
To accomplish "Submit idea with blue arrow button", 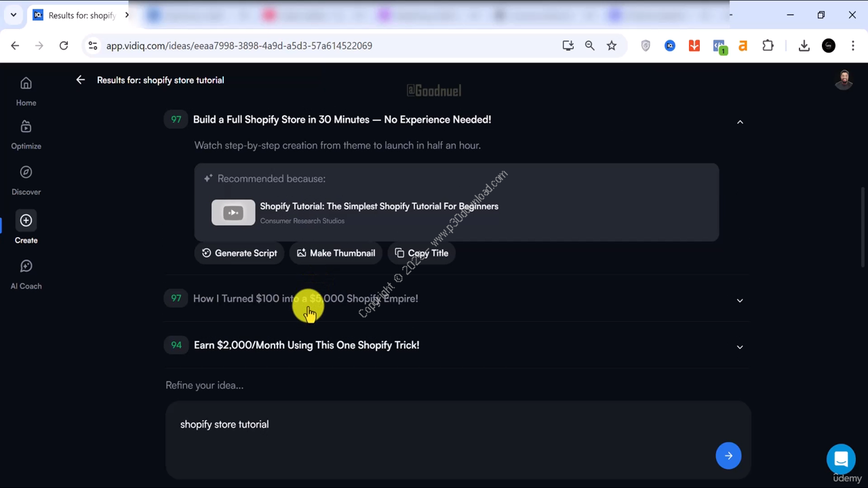I will point(728,455).
